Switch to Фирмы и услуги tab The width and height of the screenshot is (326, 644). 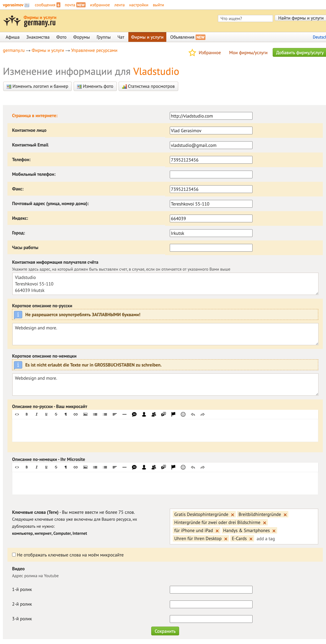147,37
